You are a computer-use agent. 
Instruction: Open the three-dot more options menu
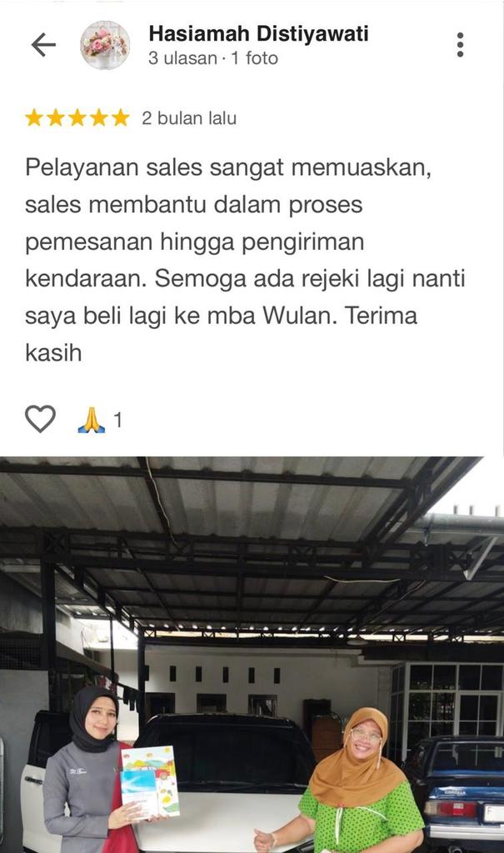coord(461,45)
